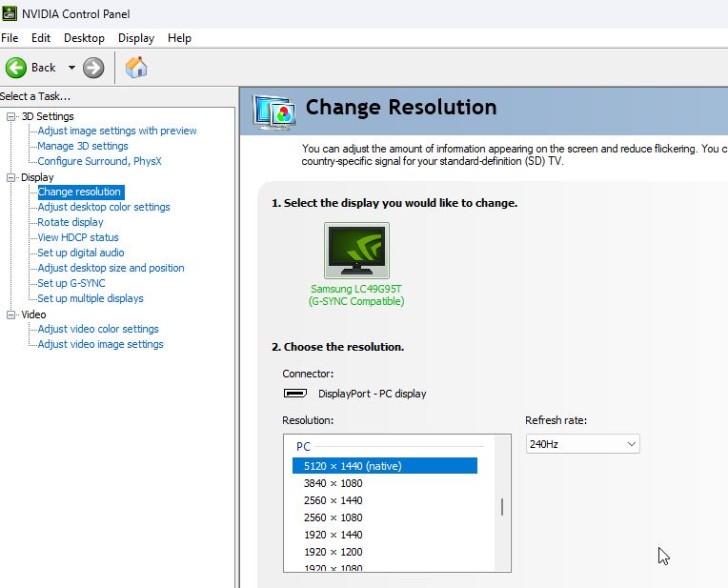Open Configure Surround, PhysX
Screen dimensions: 728x588
tap(99, 161)
